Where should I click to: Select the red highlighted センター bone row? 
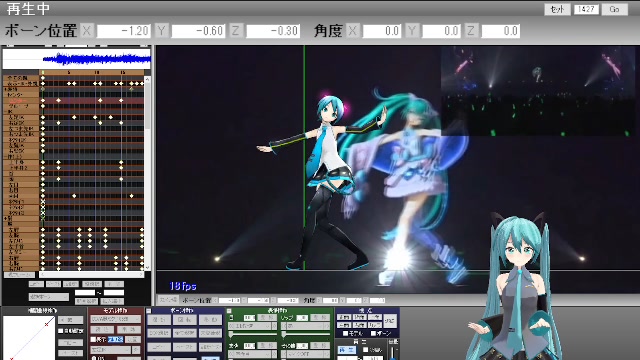tap(21, 100)
